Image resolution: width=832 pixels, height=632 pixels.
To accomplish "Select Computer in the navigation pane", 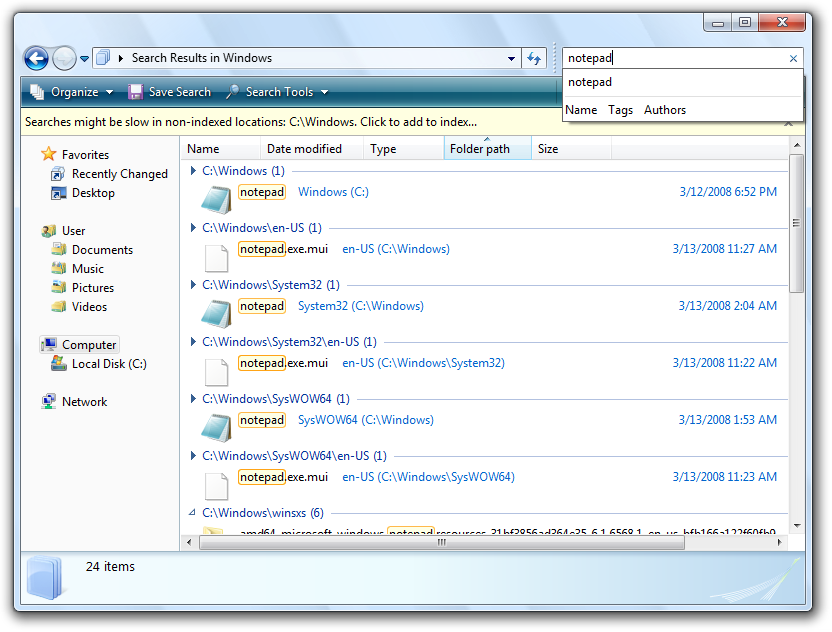I will click(x=79, y=345).
